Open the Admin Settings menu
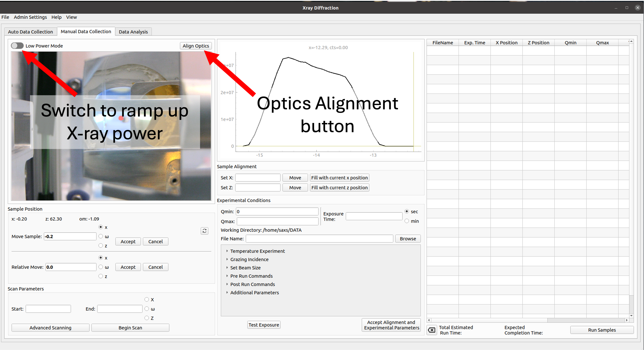 point(30,17)
